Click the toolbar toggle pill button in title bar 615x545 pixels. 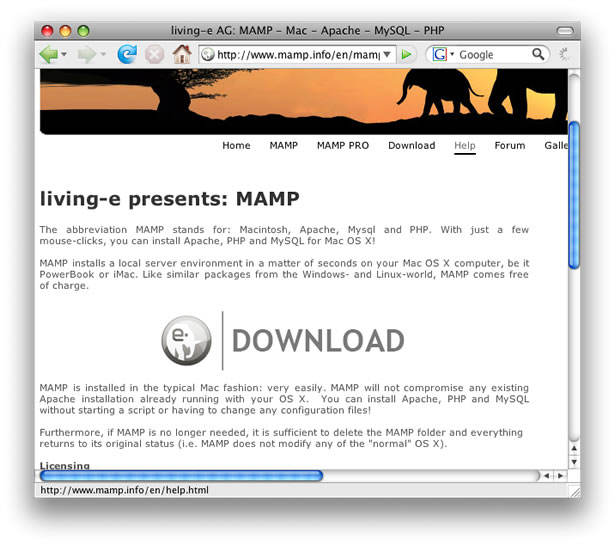(565, 31)
